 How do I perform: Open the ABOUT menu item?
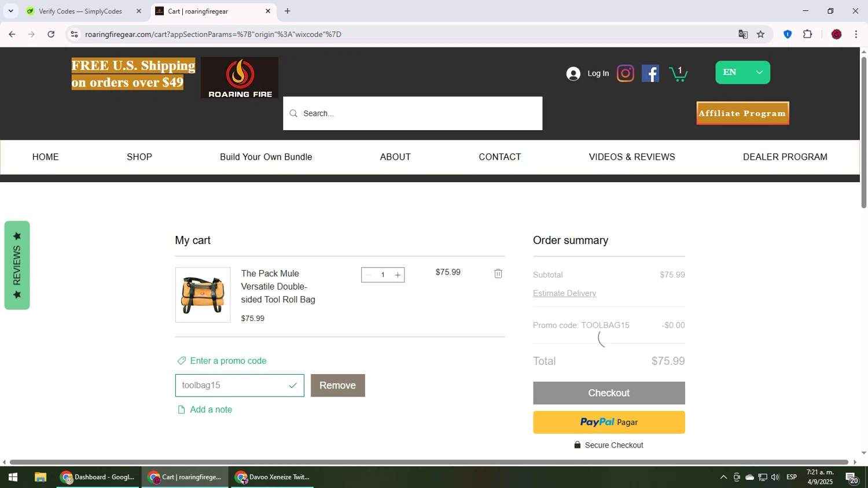(x=395, y=157)
